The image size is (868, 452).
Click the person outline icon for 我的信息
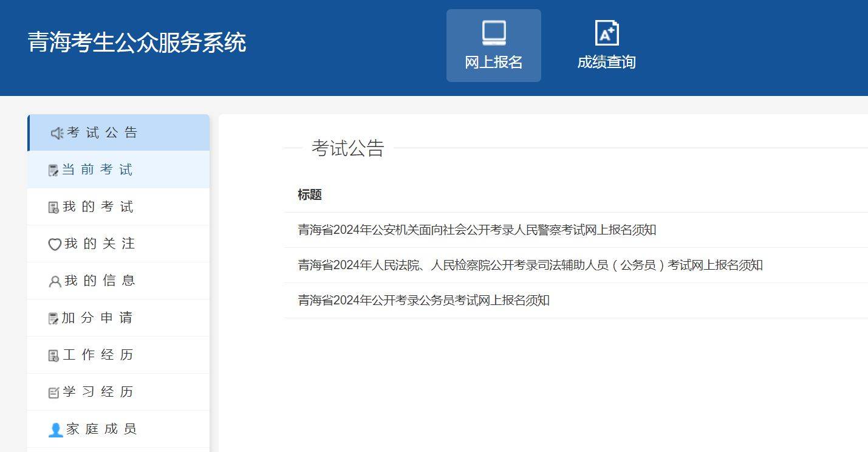[x=55, y=281]
